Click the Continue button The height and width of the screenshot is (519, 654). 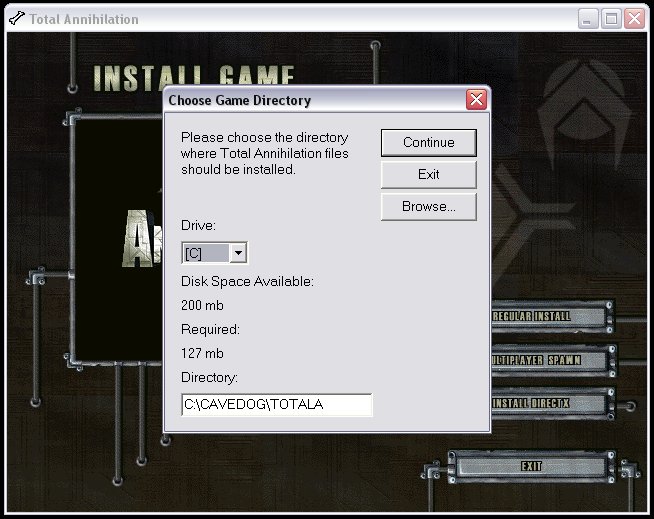pos(428,143)
